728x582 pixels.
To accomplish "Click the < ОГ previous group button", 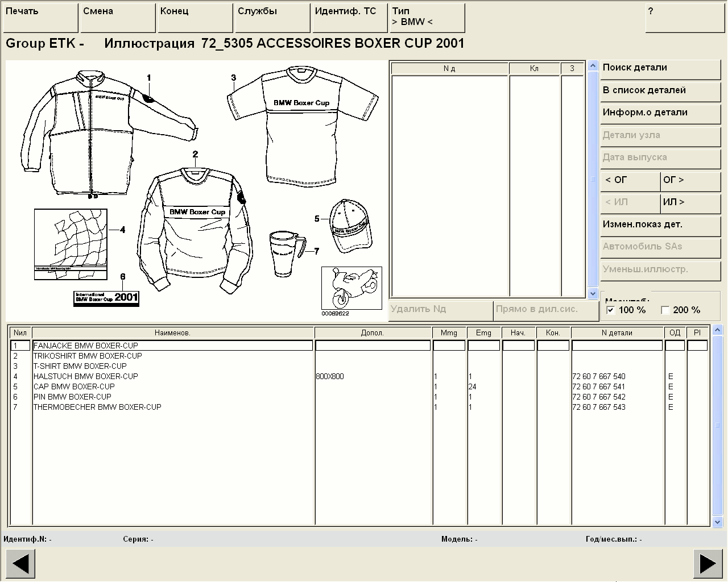I will pyautogui.click(x=630, y=181).
